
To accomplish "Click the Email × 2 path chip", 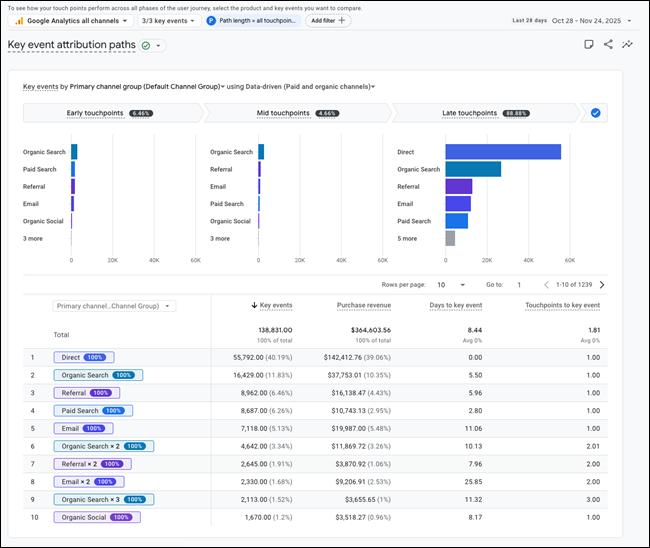I will 89,482.
